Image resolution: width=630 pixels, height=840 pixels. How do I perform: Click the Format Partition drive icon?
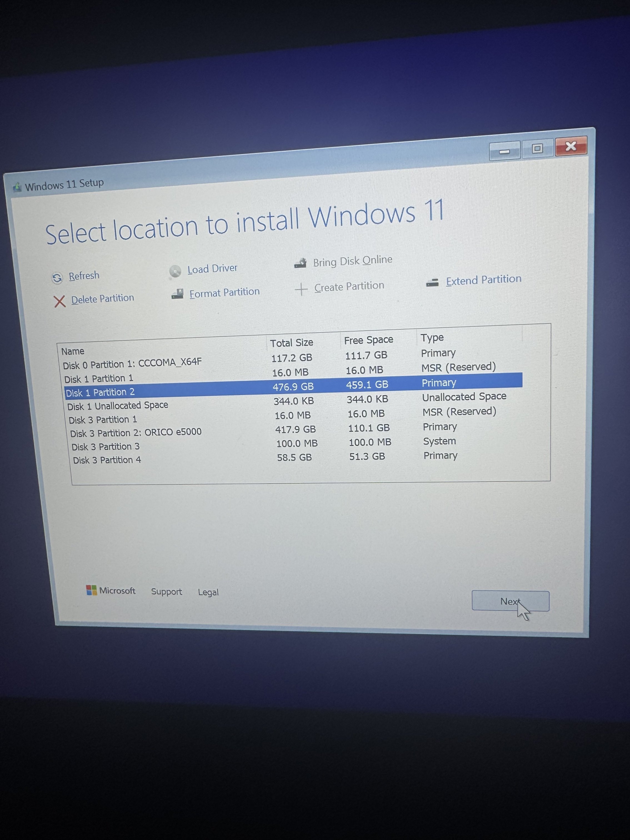(177, 294)
